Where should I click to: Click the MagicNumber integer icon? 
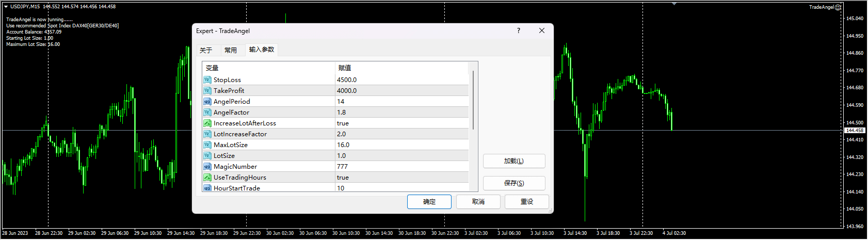pos(207,167)
